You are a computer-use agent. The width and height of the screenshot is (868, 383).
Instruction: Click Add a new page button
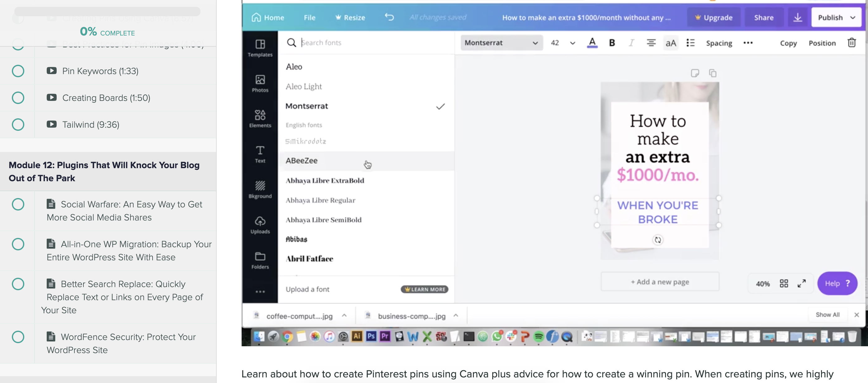(x=659, y=281)
